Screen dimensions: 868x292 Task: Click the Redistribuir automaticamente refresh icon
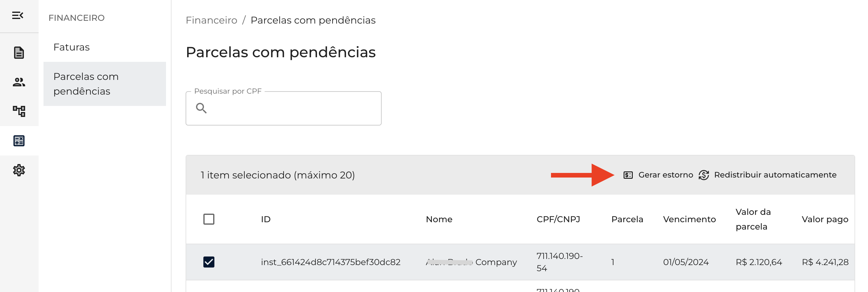pos(704,175)
